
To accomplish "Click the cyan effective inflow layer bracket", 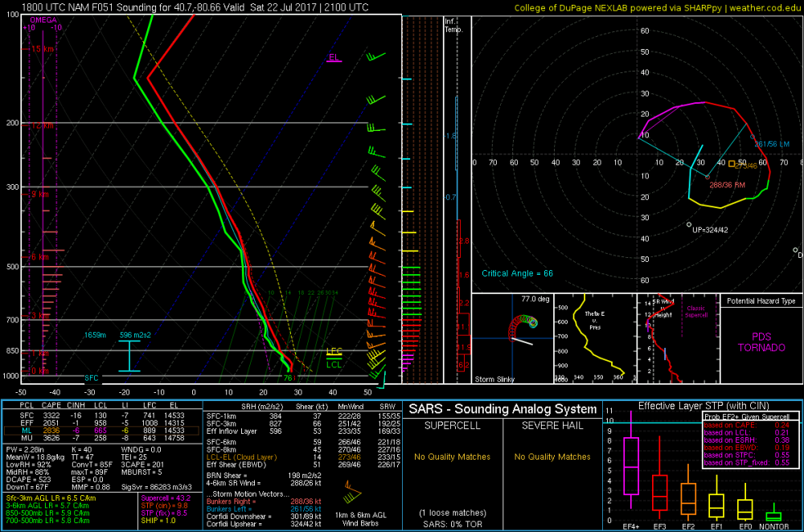I will pyautogui.click(x=129, y=356).
